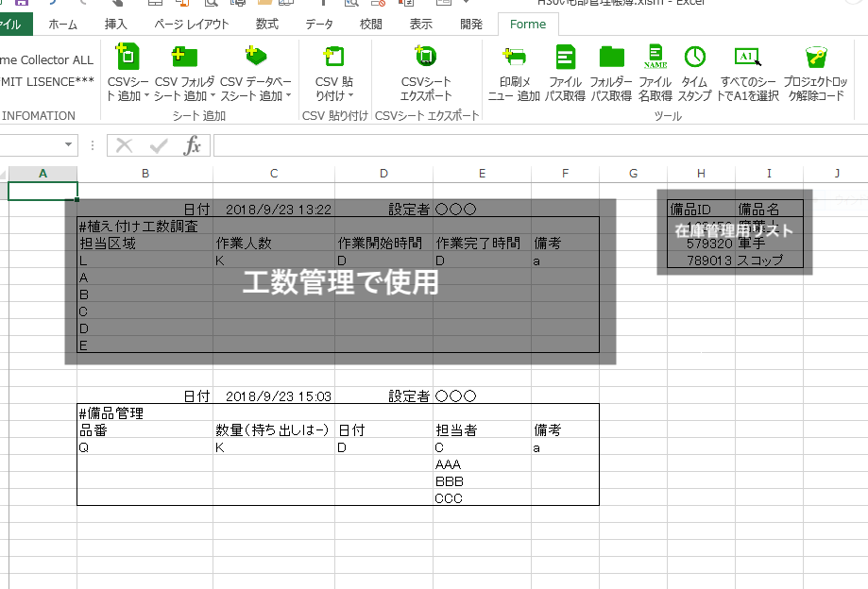Click the cell with date 2018/9/23 13:22
Image resolution: width=868 pixels, height=589 pixels.
pos(274,209)
